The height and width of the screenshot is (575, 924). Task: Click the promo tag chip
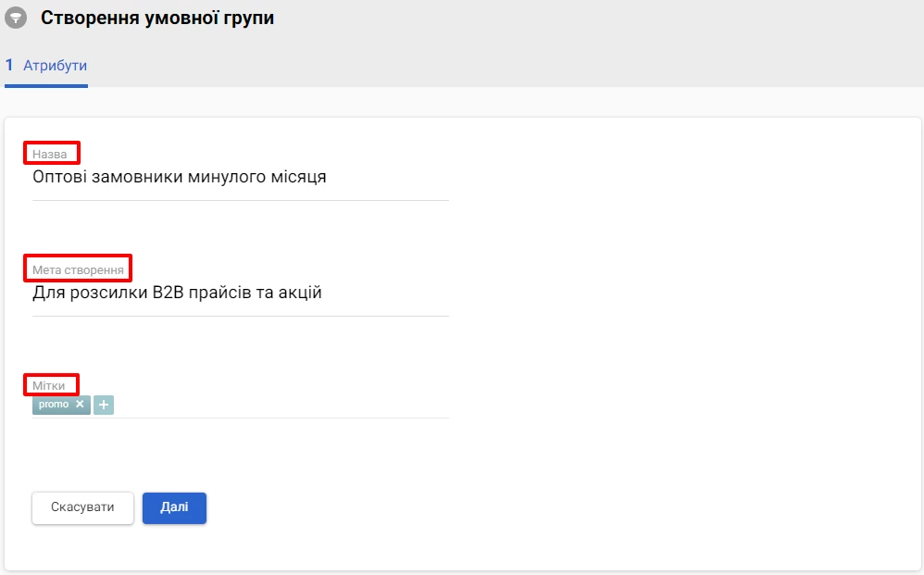[61, 405]
